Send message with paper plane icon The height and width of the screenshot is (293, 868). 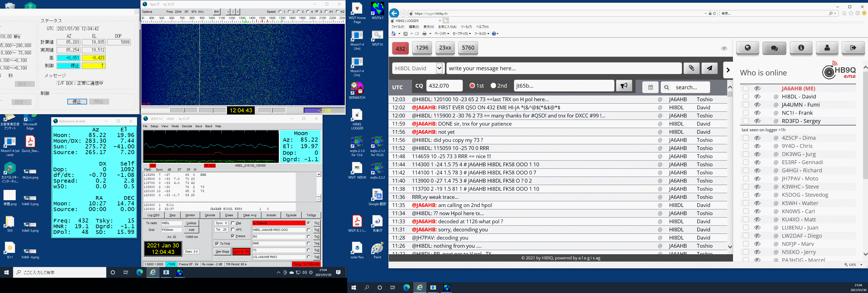709,68
